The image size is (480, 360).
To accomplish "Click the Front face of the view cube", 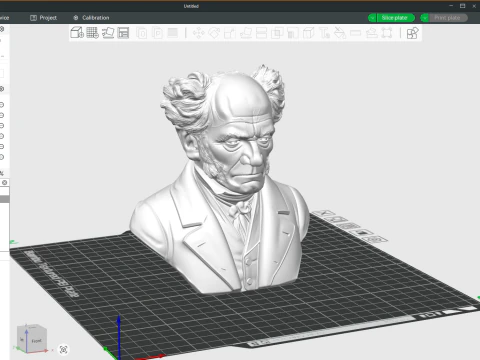I will [x=36, y=341].
